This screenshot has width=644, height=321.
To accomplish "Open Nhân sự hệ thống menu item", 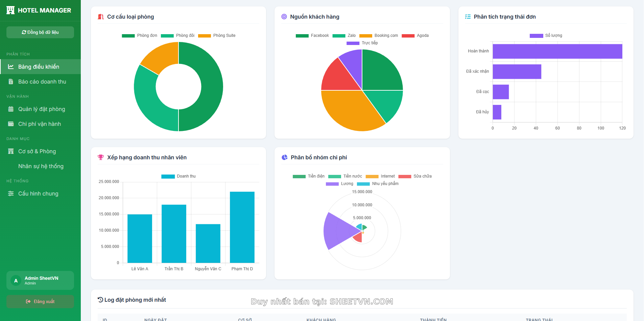I will pos(41,166).
